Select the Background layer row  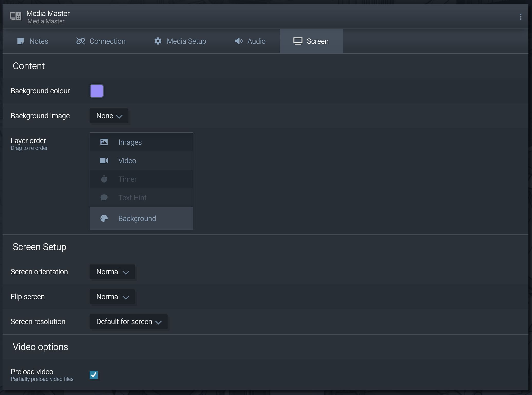[x=141, y=218]
